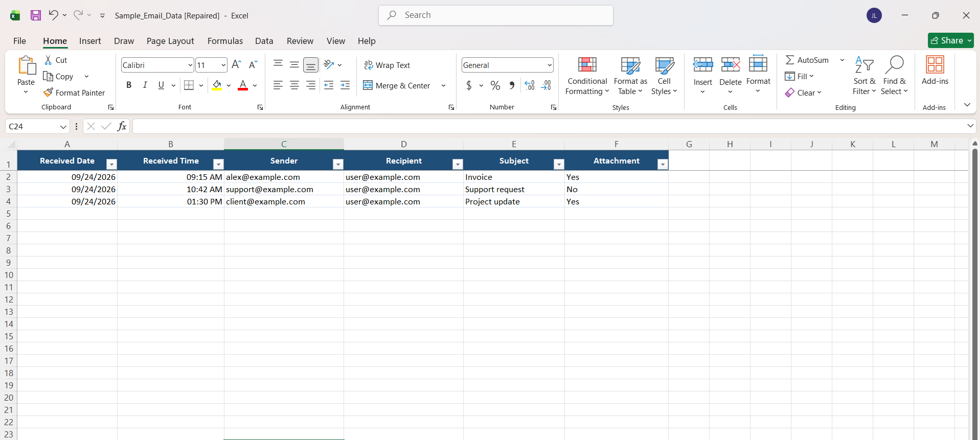Expand the formula bar chevron

coord(970,126)
